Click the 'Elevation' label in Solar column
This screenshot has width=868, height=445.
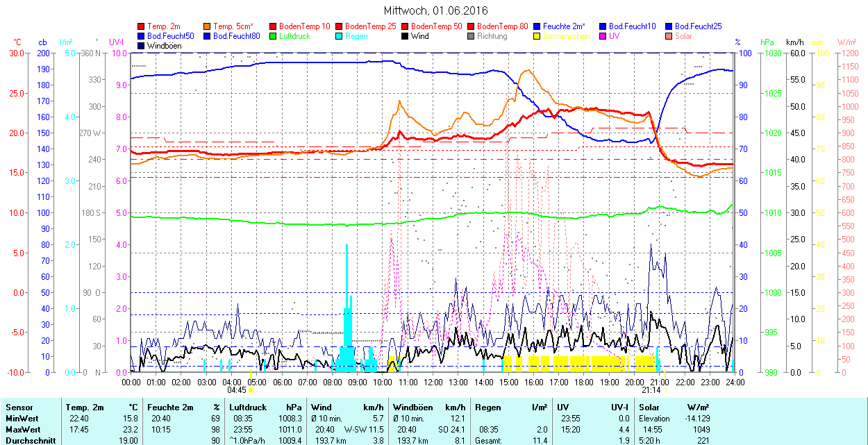pos(654,419)
